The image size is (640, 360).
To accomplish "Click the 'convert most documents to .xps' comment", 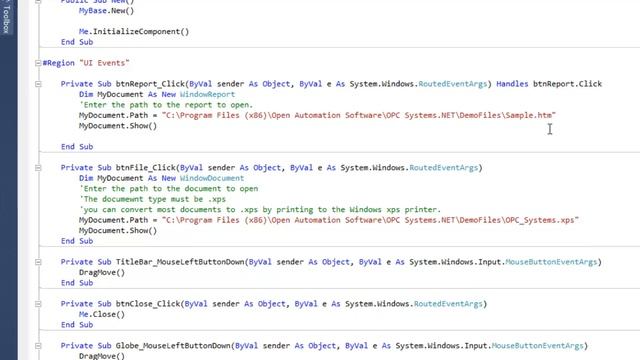I will click(260, 209).
